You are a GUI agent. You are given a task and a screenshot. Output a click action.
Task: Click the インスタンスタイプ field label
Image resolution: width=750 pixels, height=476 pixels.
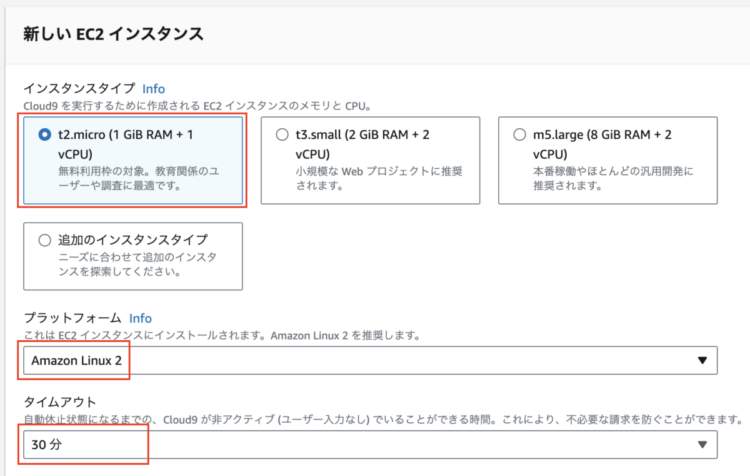tap(79, 89)
